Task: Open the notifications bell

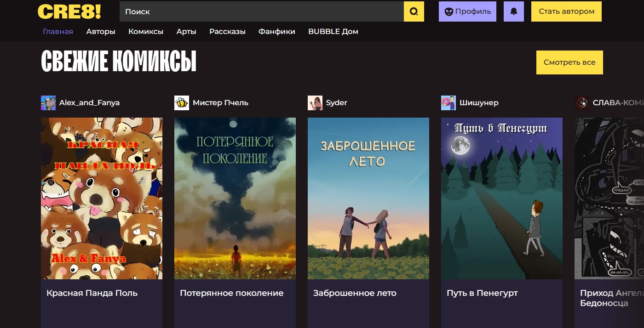Action: (x=514, y=11)
